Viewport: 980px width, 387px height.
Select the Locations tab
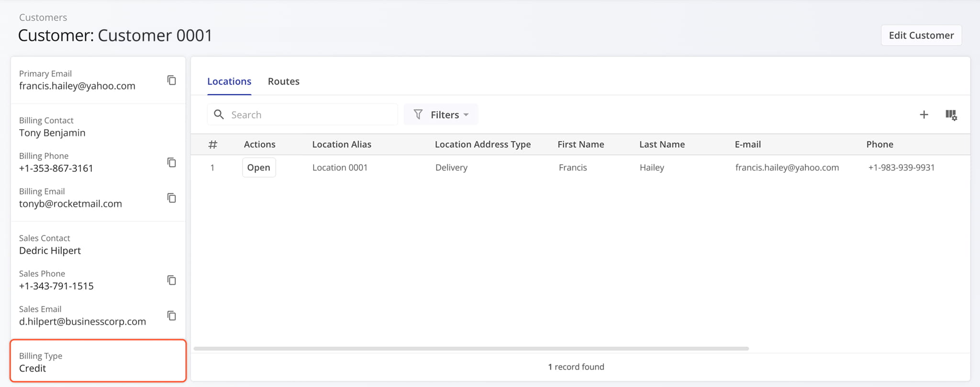point(229,81)
